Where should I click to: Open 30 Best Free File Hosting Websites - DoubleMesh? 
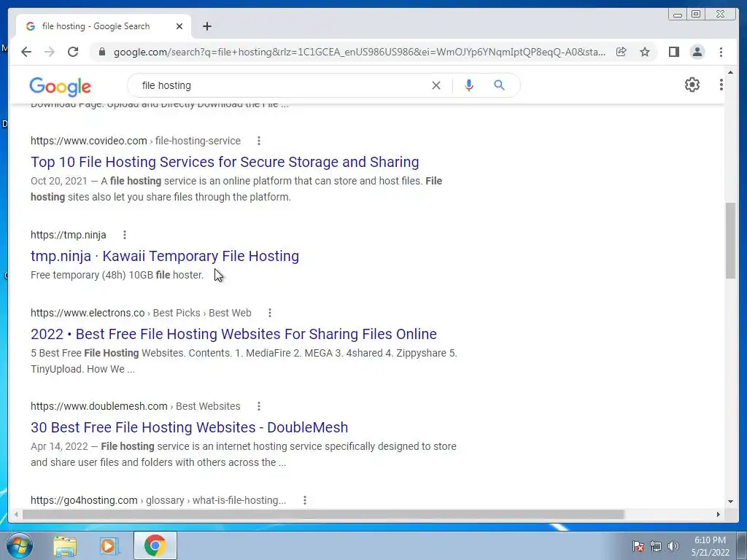point(189,427)
